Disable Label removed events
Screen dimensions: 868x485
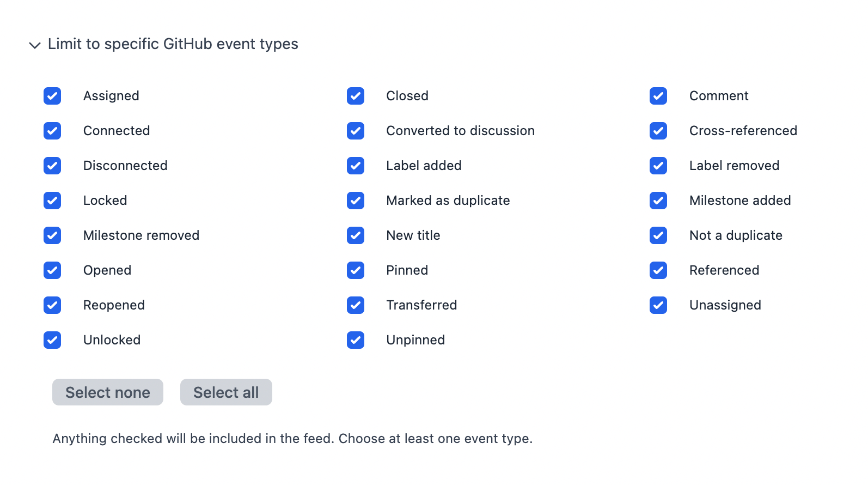click(658, 166)
